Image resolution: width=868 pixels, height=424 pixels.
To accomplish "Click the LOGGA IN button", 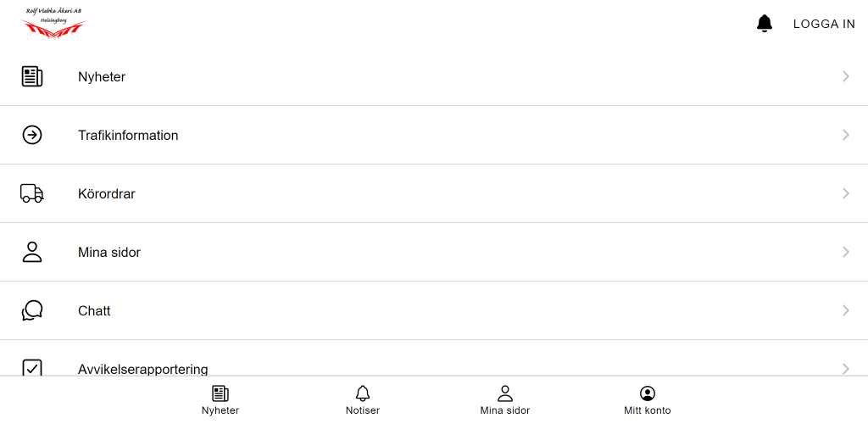I will (x=824, y=24).
